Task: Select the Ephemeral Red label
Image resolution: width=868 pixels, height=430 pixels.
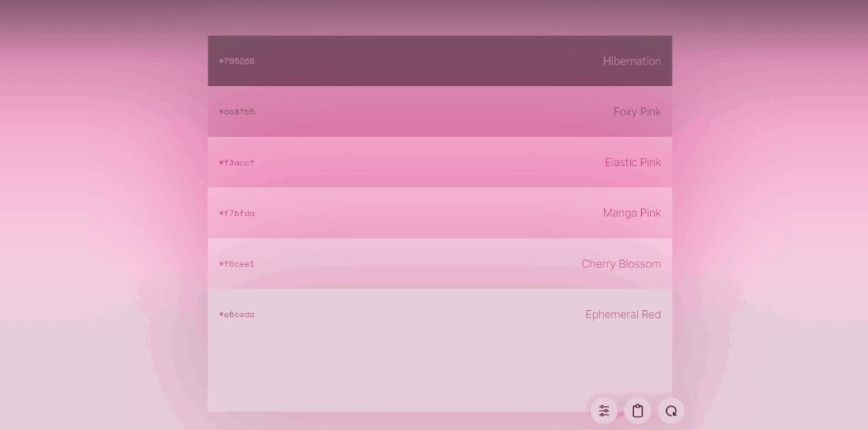Action: point(623,315)
